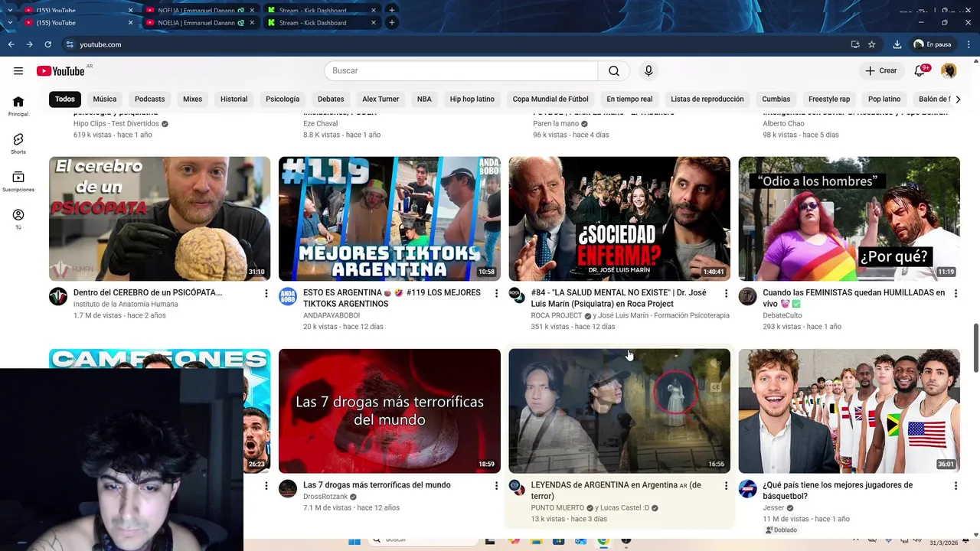Viewport: 980px width, 551px height.
Task: Click Instituto de la Anatomía Humana channel avatar
Action: pyautogui.click(x=58, y=297)
